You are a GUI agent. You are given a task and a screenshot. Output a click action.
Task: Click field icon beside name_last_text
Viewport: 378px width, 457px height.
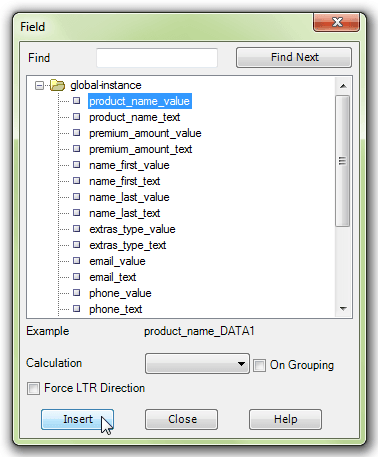[x=77, y=213]
